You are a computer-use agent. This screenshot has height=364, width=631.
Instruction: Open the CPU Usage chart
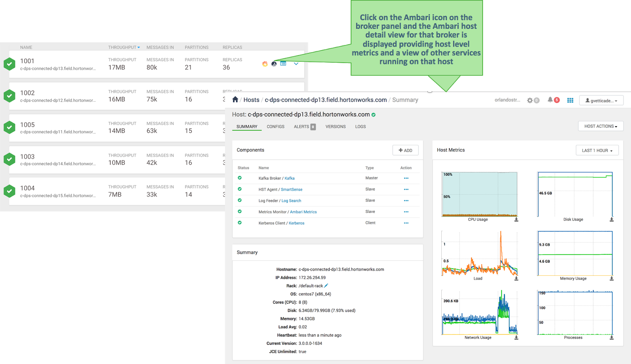(480, 194)
